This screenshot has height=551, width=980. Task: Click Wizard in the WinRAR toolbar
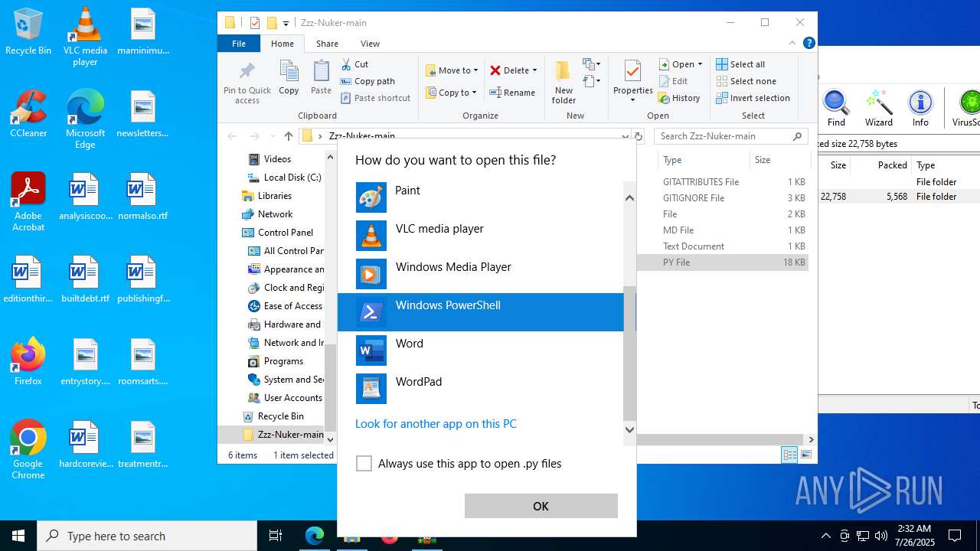879,109
